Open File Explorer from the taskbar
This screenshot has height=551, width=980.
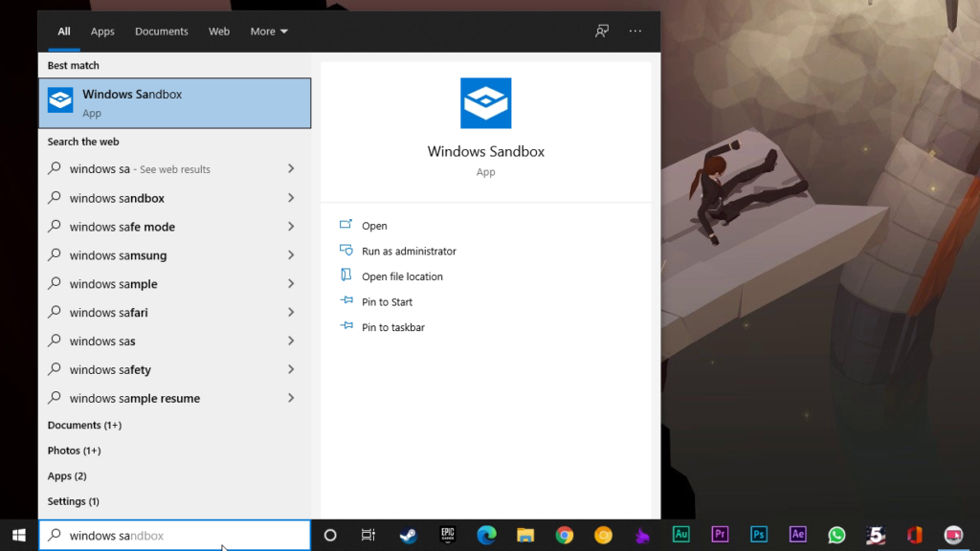(x=525, y=536)
